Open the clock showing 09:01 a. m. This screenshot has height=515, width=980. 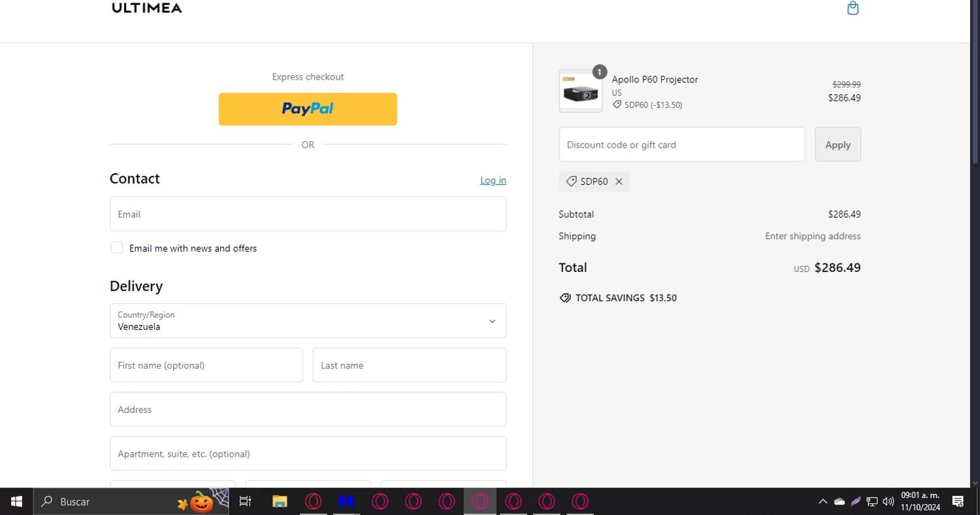(x=920, y=501)
